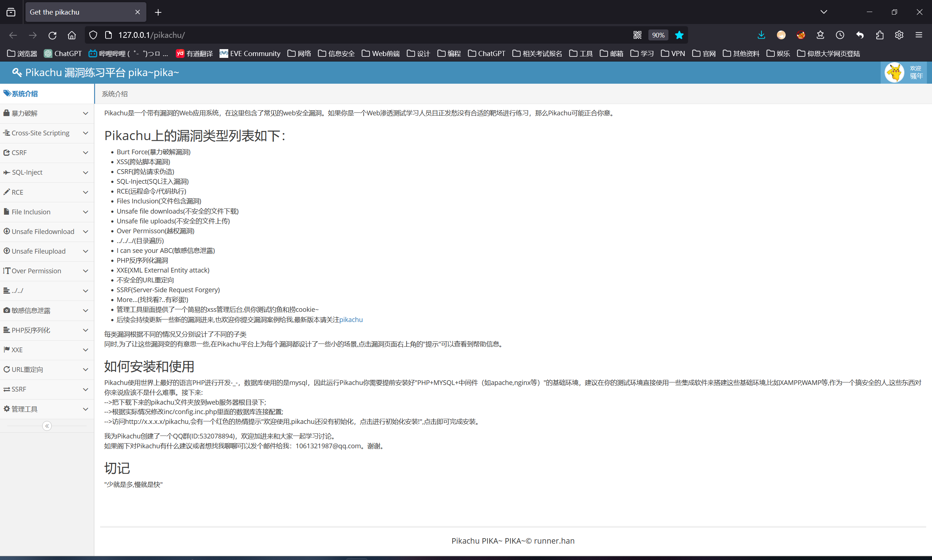932x560 pixels.
Task: Open the PHP反序列化 sidebar menu
Action: 47,330
